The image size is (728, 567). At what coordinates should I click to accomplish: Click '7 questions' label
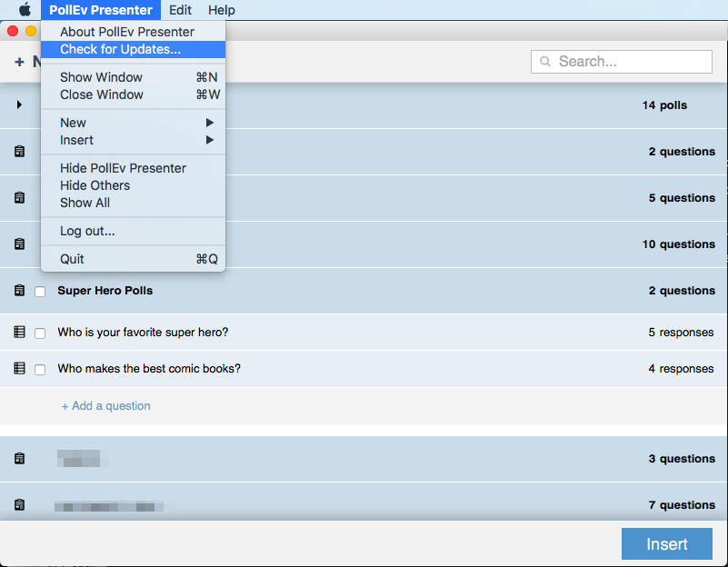pyautogui.click(x=682, y=505)
